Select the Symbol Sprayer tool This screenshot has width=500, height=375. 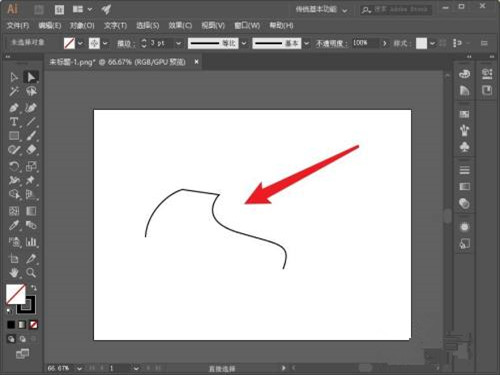14,242
